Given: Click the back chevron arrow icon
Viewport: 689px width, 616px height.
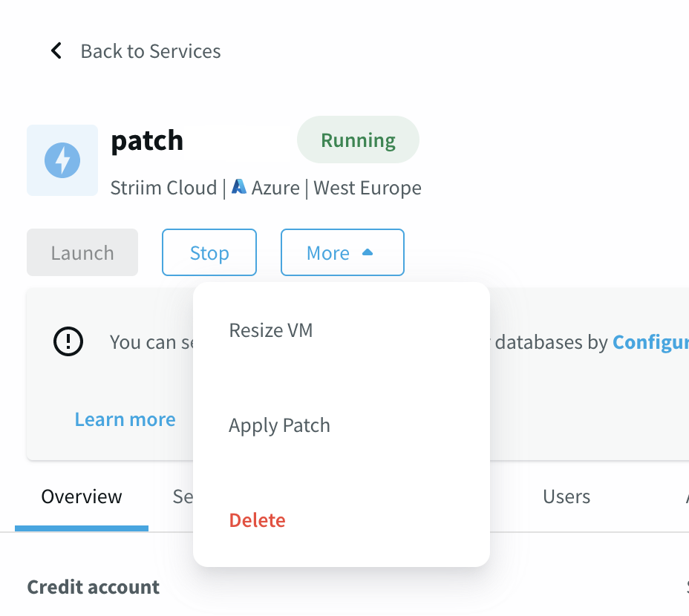Looking at the screenshot, I should click(56, 51).
